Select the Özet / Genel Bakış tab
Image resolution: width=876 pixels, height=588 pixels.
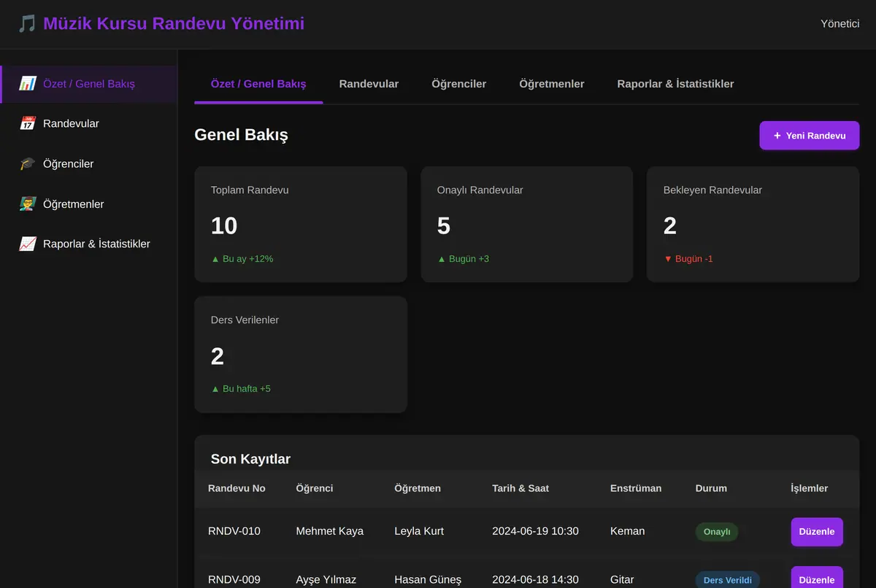pos(258,84)
